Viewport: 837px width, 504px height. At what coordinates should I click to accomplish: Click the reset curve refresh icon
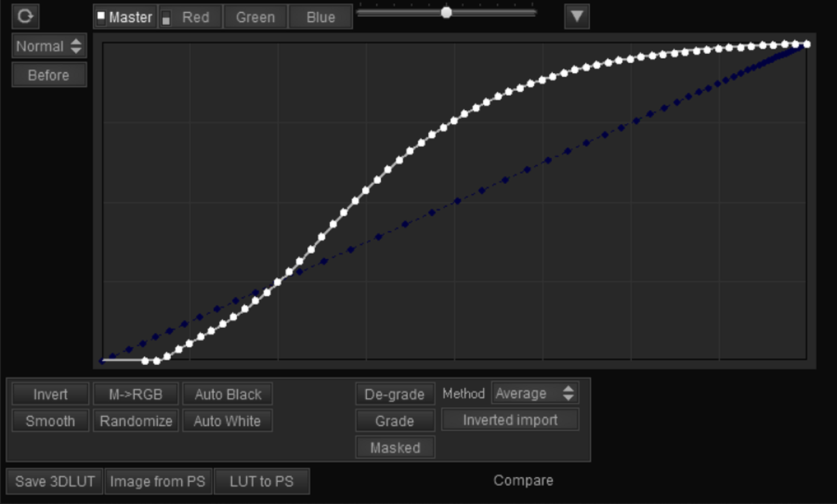coord(26,16)
